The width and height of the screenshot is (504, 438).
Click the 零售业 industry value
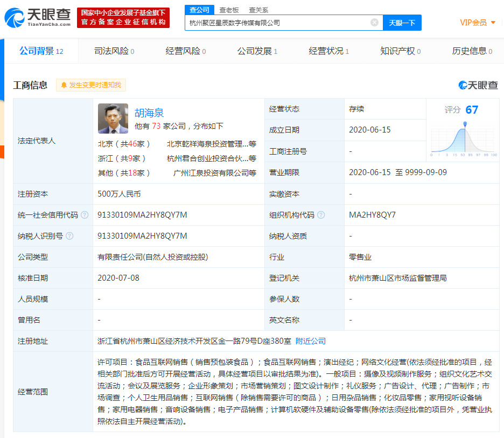pyautogui.click(x=360, y=257)
